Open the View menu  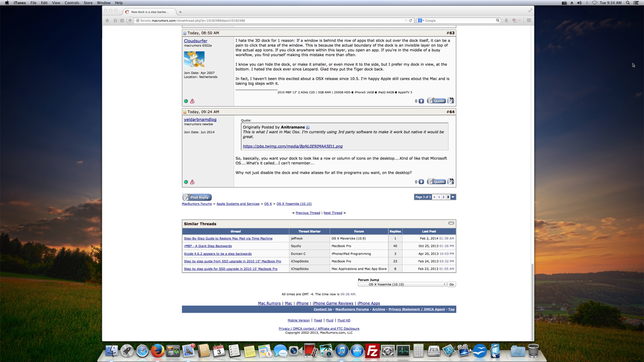point(56,3)
